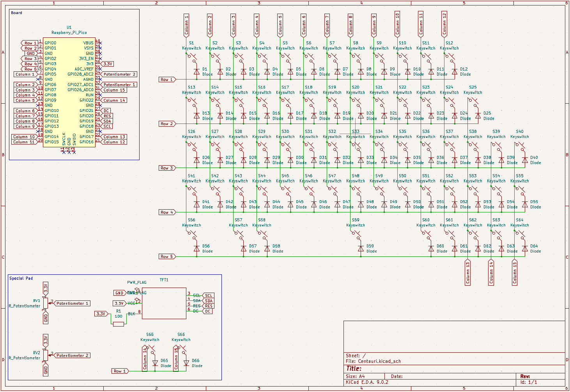570x392 pixels.
Task: Select the Row 5 label left of the D56 row
Action: click(167, 256)
